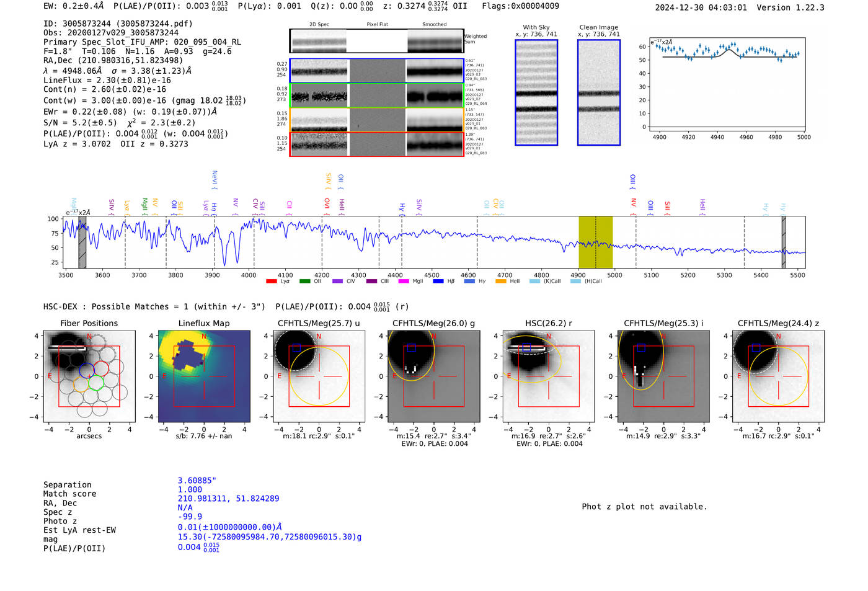Image resolution: width=868 pixels, height=591 pixels.
Task: Click the yellow highlighted region in spectrum
Action: (596, 242)
